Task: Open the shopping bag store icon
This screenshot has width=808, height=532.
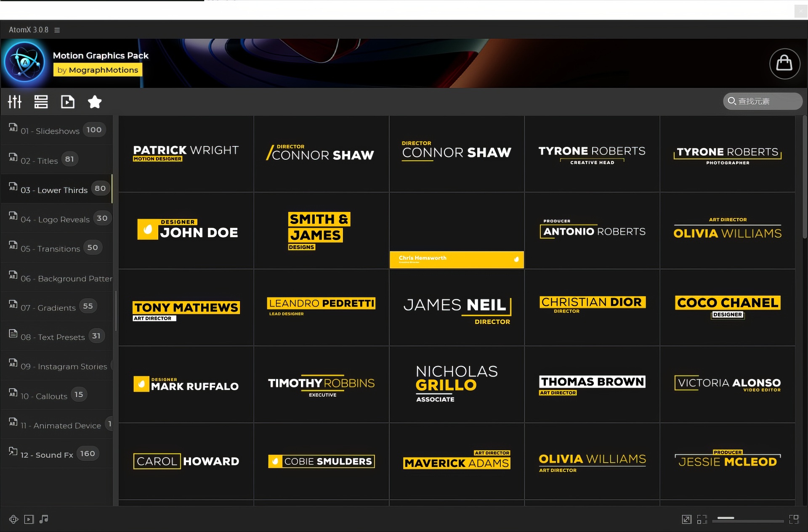Action: click(784, 64)
